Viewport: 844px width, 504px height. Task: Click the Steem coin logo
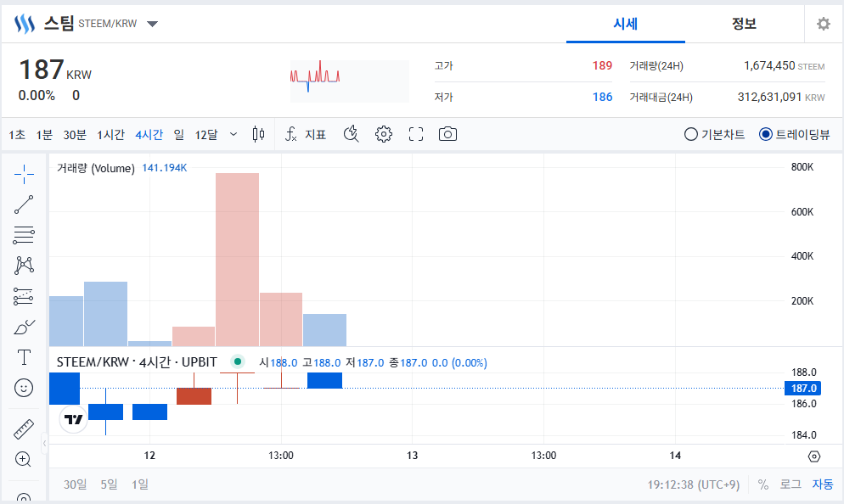(x=25, y=24)
